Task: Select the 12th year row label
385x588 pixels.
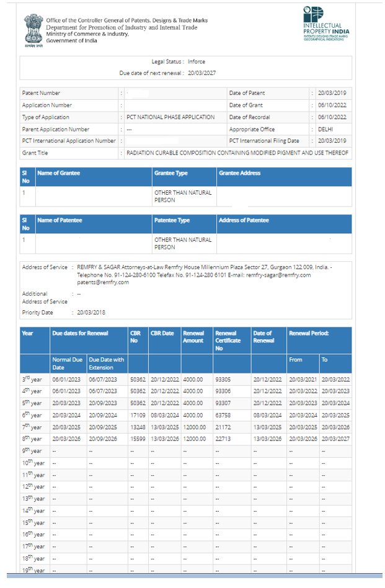Action: (33, 487)
